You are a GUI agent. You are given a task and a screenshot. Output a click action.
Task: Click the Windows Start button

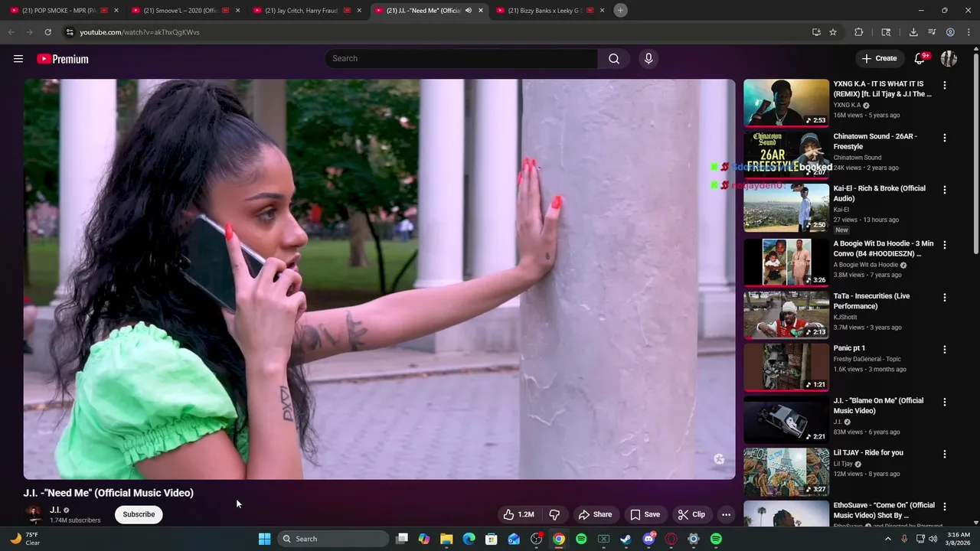point(264,539)
